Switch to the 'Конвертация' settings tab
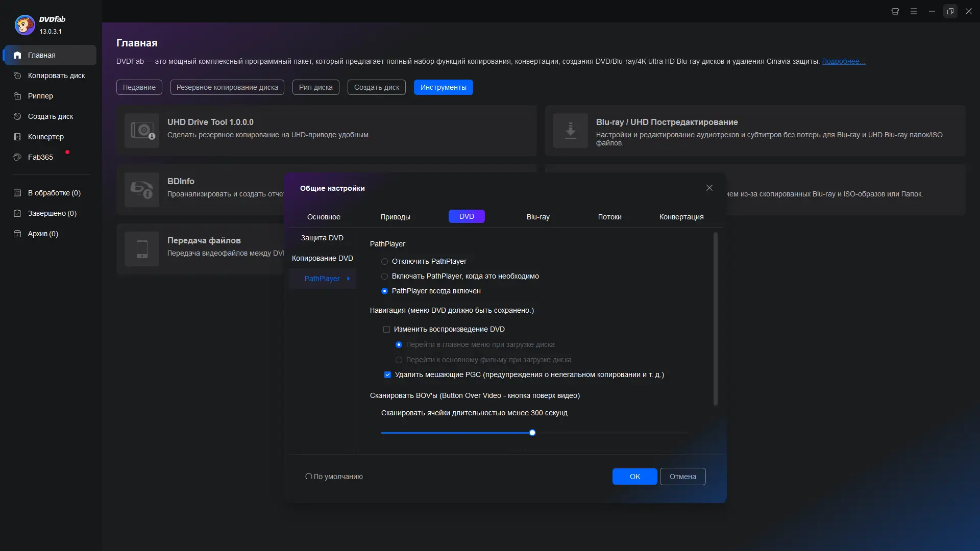 [681, 217]
